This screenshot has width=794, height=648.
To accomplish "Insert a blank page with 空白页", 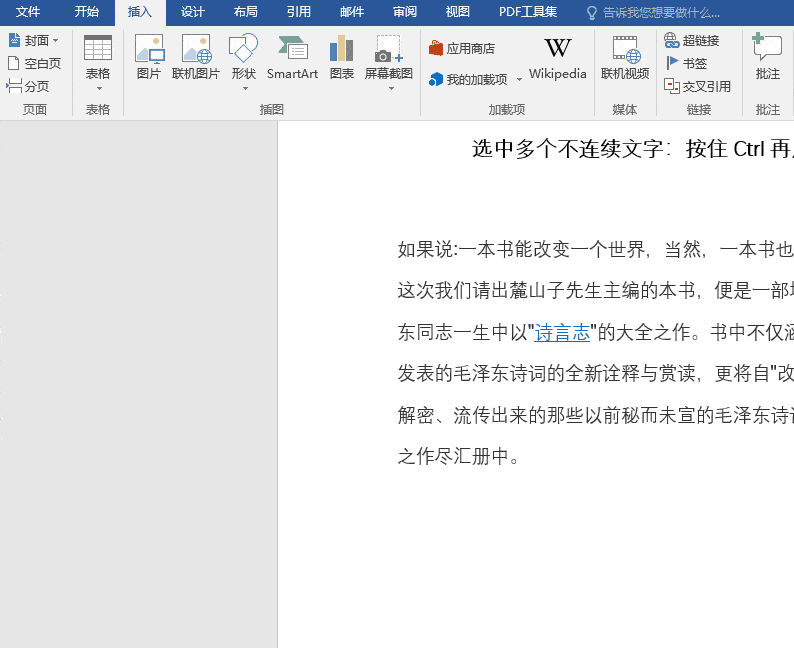I will 34,63.
